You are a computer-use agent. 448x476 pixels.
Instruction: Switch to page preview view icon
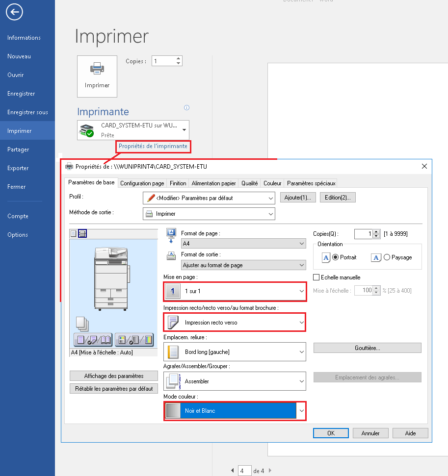point(74,233)
